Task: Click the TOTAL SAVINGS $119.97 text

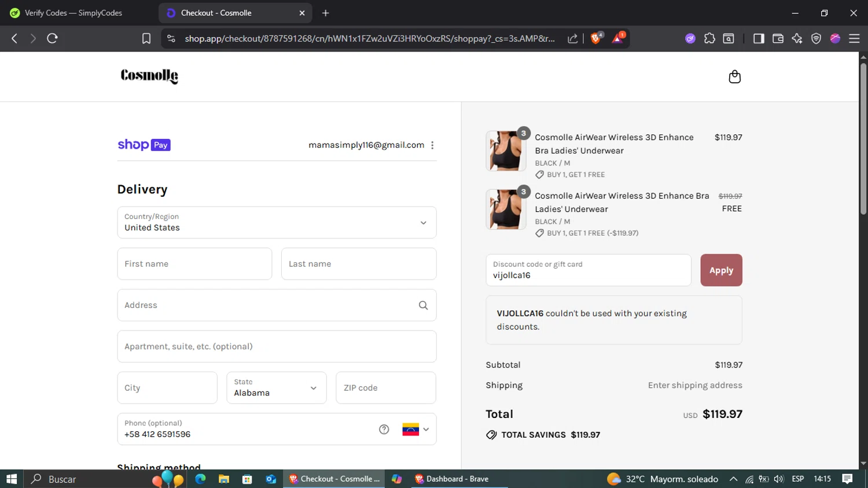Action: point(550,435)
